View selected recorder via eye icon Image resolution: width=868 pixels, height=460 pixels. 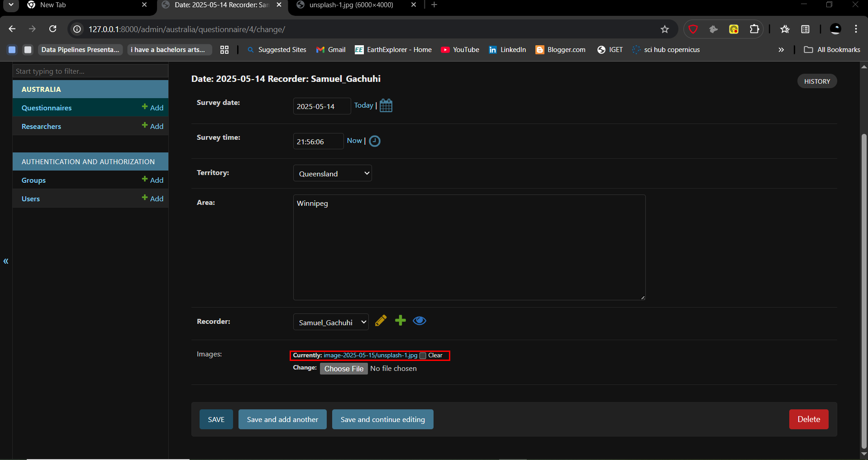[x=419, y=321]
